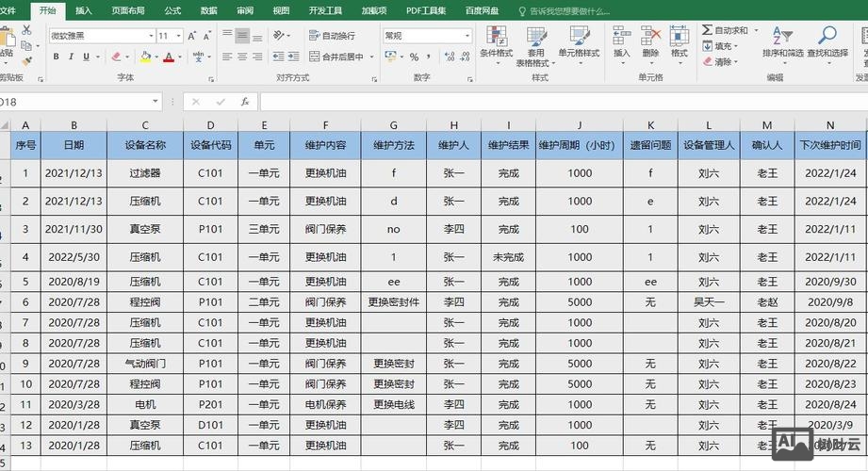Expand the 填充 fill dropdown
This screenshot has height=471, width=868.
point(736,46)
